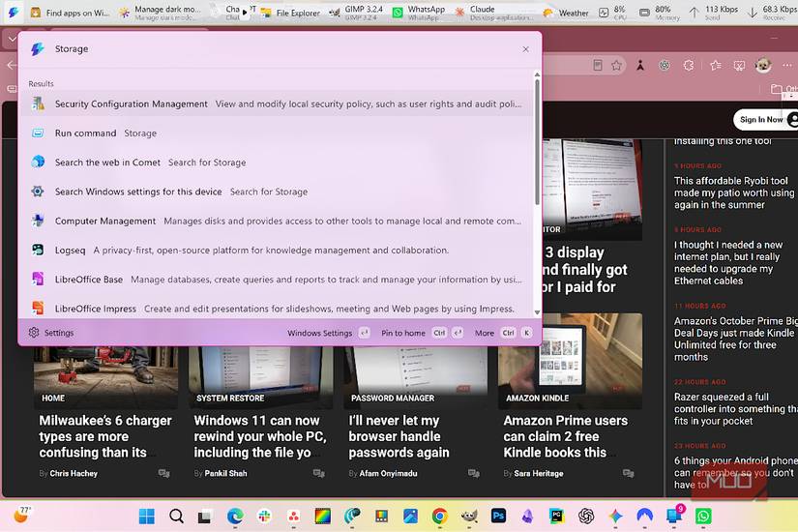798x532 pixels.
Task: Open author Pankil Shah link
Action: [x=225, y=473]
